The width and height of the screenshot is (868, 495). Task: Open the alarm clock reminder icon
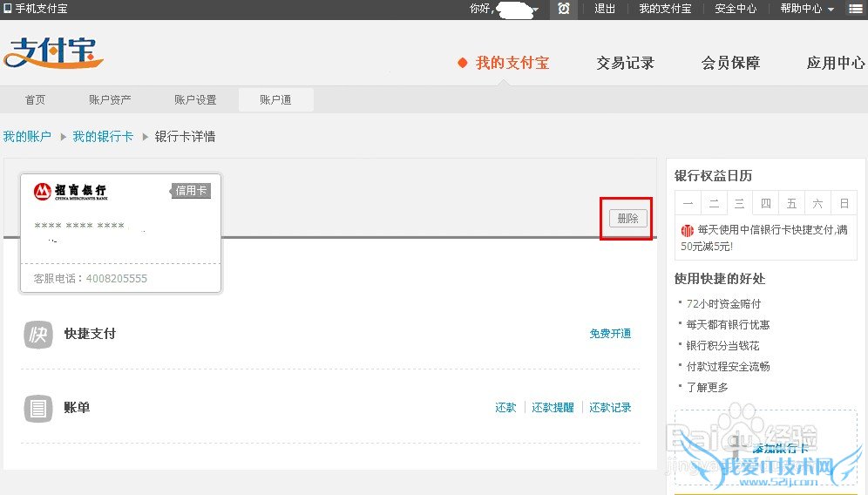click(564, 9)
